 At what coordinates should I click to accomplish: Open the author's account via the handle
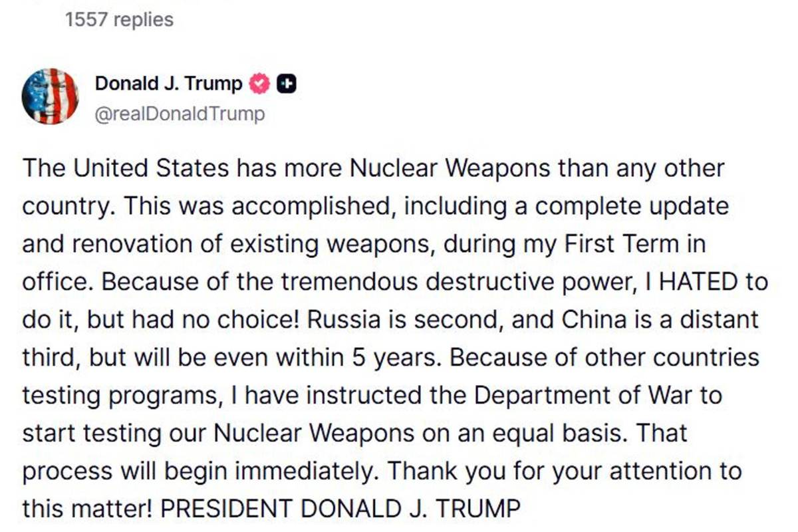point(180,113)
